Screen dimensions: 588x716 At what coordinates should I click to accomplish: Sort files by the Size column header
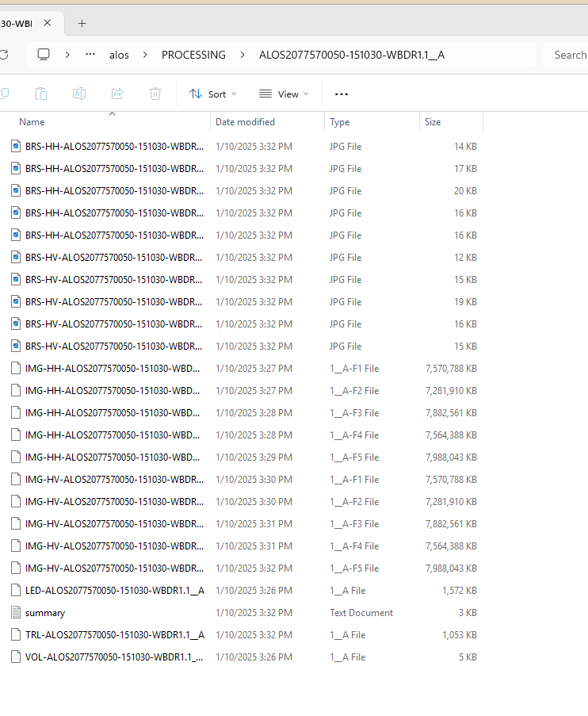[433, 122]
